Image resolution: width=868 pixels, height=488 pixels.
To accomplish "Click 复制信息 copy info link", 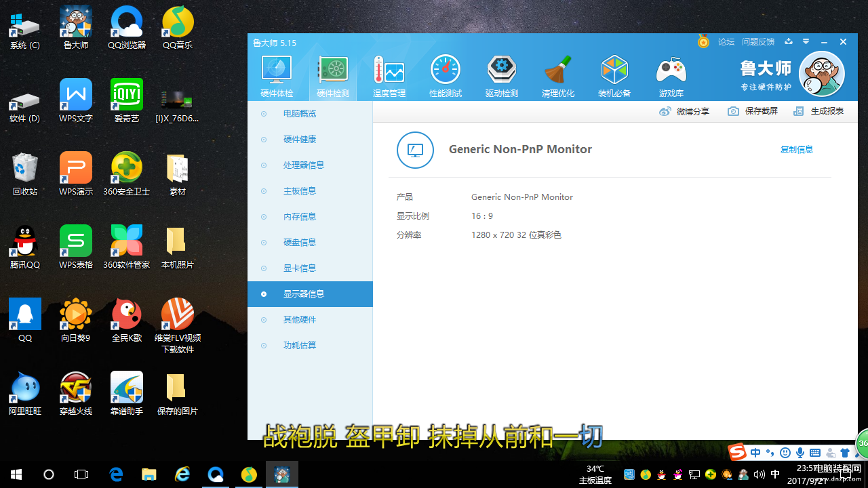I will (797, 150).
